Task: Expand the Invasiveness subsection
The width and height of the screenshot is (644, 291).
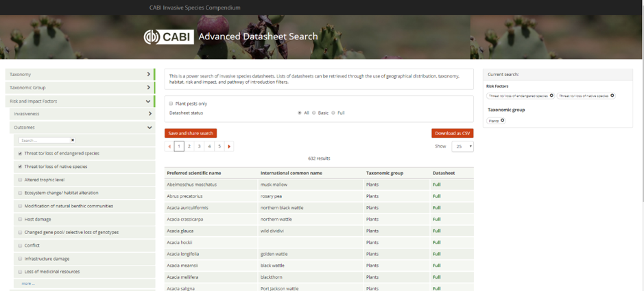Action: tap(82, 114)
